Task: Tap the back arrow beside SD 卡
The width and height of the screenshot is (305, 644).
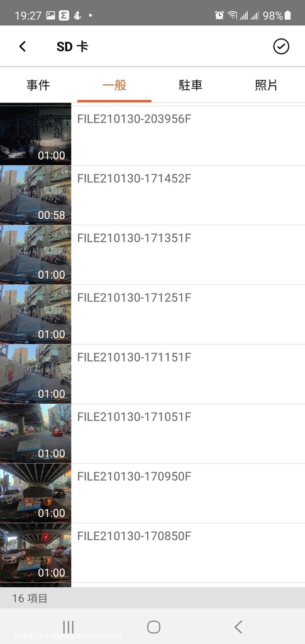Action: [x=23, y=47]
